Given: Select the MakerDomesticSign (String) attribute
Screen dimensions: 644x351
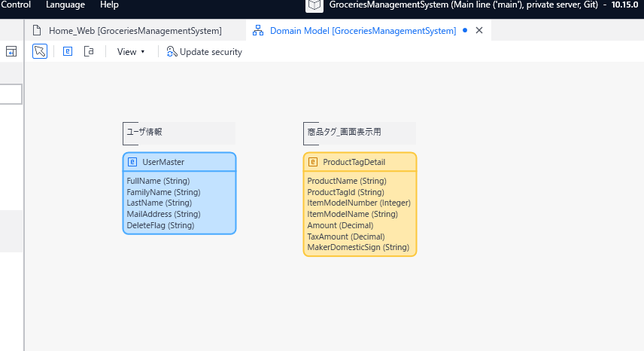Looking at the screenshot, I should [358, 247].
